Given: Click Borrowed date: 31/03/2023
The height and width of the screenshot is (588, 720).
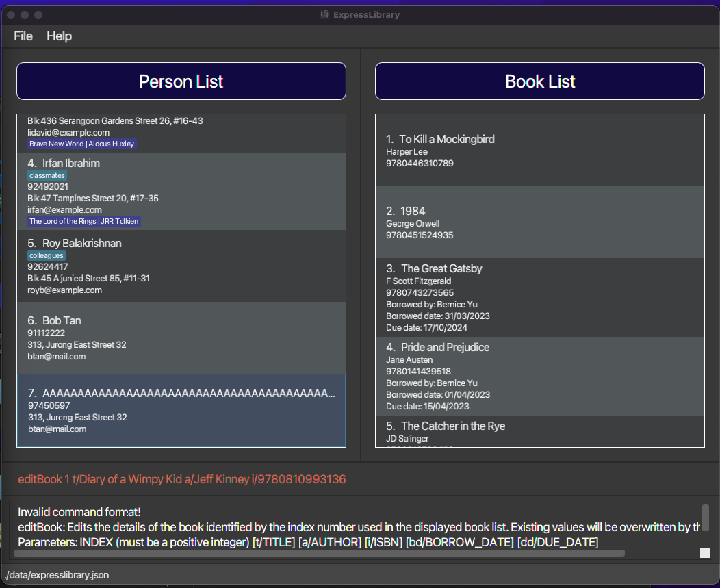Looking at the screenshot, I should tap(438, 316).
